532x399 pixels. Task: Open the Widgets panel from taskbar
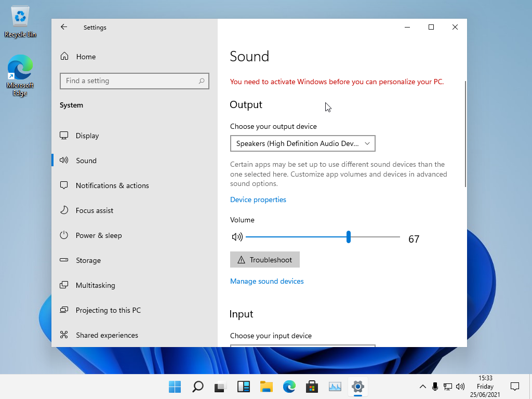click(x=244, y=387)
